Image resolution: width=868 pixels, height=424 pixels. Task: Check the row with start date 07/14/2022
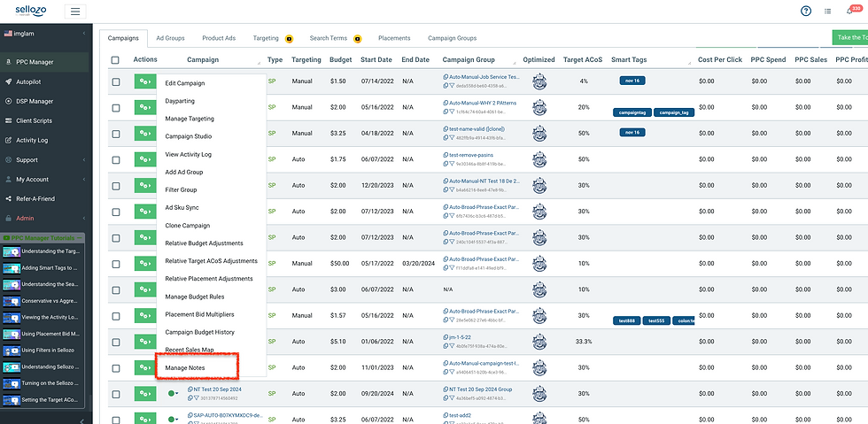[116, 82]
